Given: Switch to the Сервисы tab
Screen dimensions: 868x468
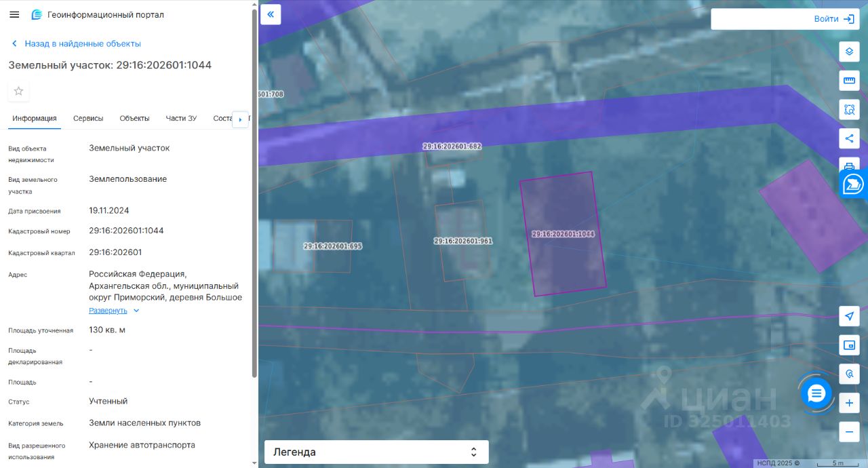Looking at the screenshot, I should (x=88, y=118).
